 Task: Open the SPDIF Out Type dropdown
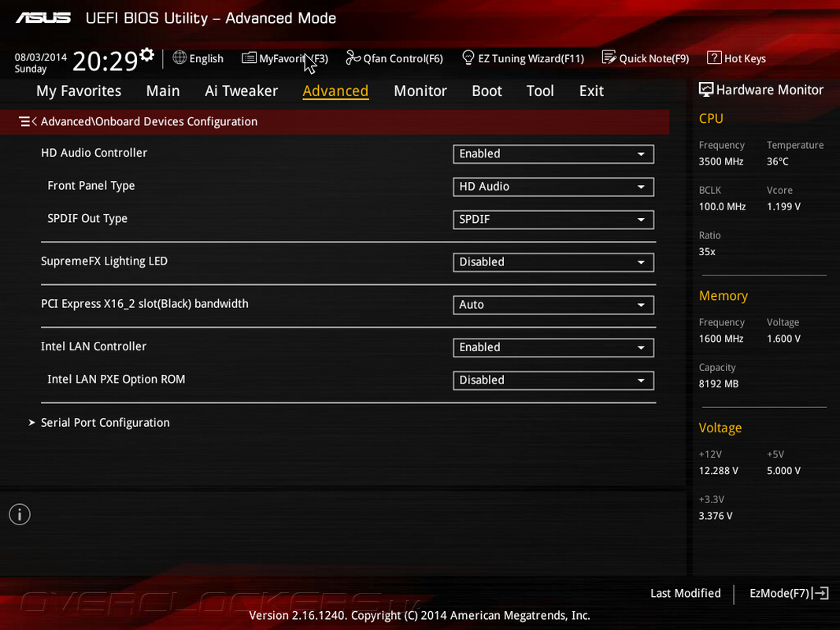pyautogui.click(x=553, y=219)
